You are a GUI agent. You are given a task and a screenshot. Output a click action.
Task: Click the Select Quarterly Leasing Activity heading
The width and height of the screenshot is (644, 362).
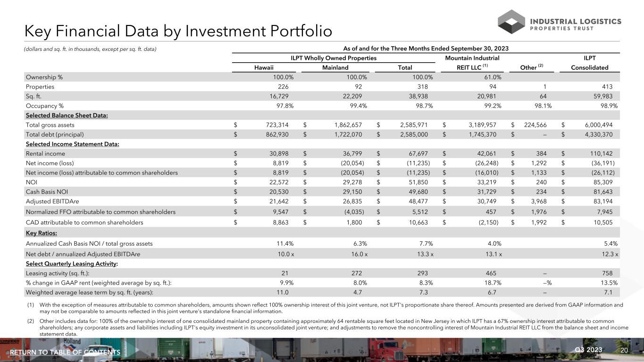pos(71,263)
